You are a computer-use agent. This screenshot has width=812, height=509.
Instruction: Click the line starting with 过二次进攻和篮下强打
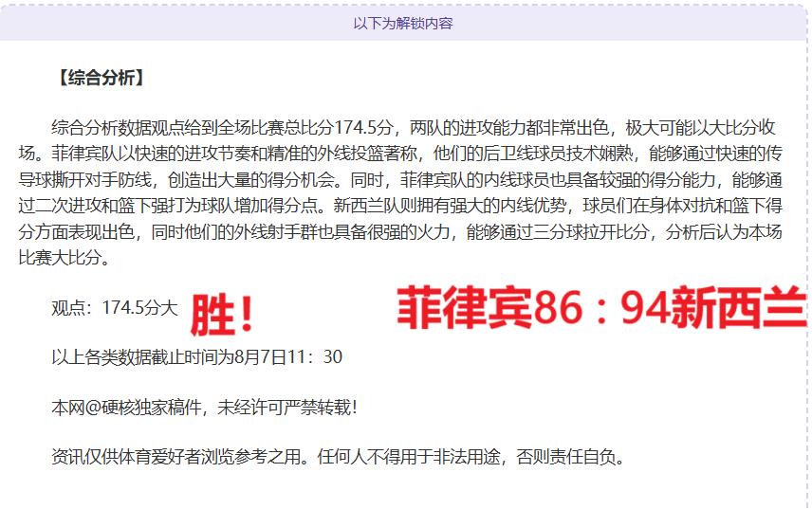400,206
